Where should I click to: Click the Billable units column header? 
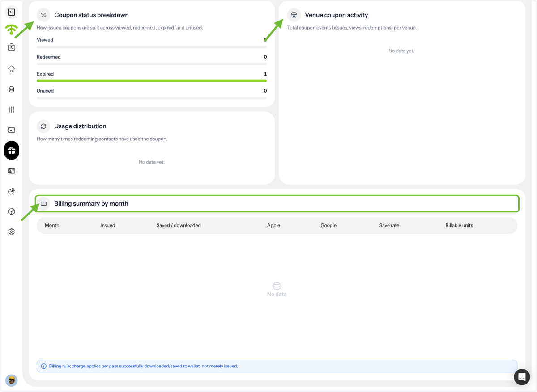(x=459, y=225)
